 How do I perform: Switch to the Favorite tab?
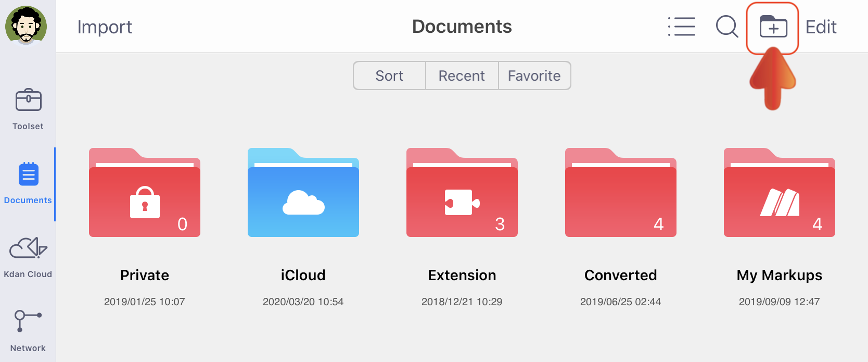coord(534,76)
